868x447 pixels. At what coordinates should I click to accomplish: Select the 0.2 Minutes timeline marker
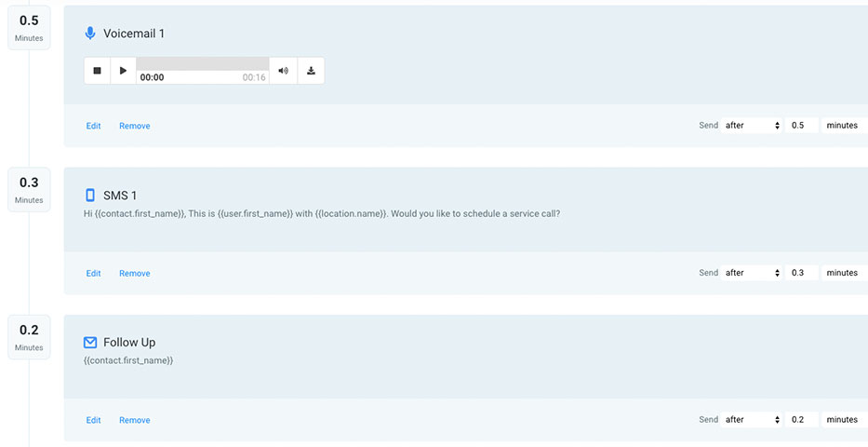[x=29, y=337]
